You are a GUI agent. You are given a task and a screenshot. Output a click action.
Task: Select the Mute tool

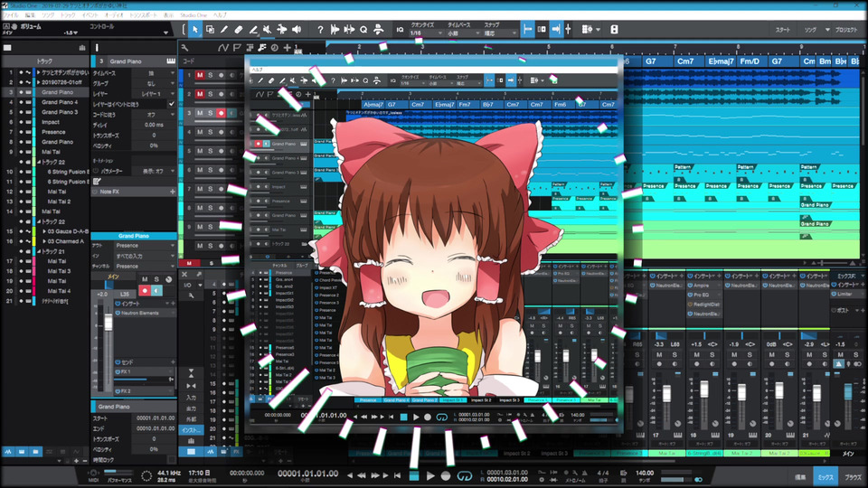[267, 29]
